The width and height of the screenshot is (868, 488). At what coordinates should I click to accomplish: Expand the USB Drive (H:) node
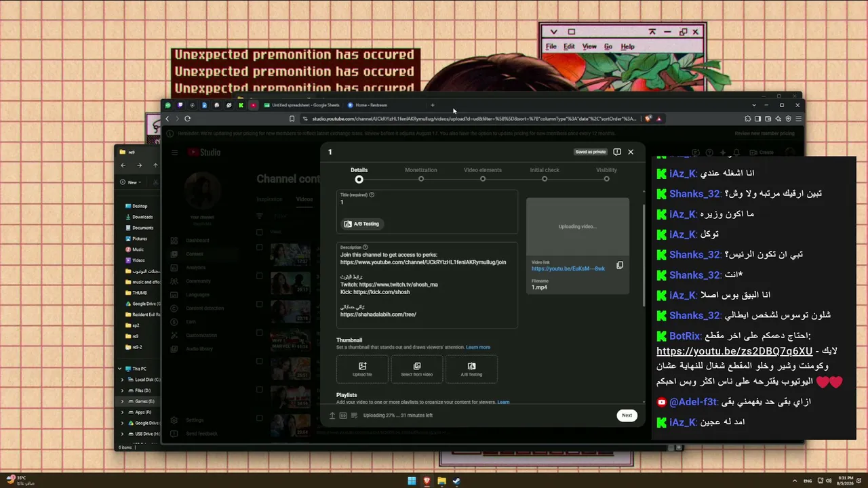click(x=123, y=434)
